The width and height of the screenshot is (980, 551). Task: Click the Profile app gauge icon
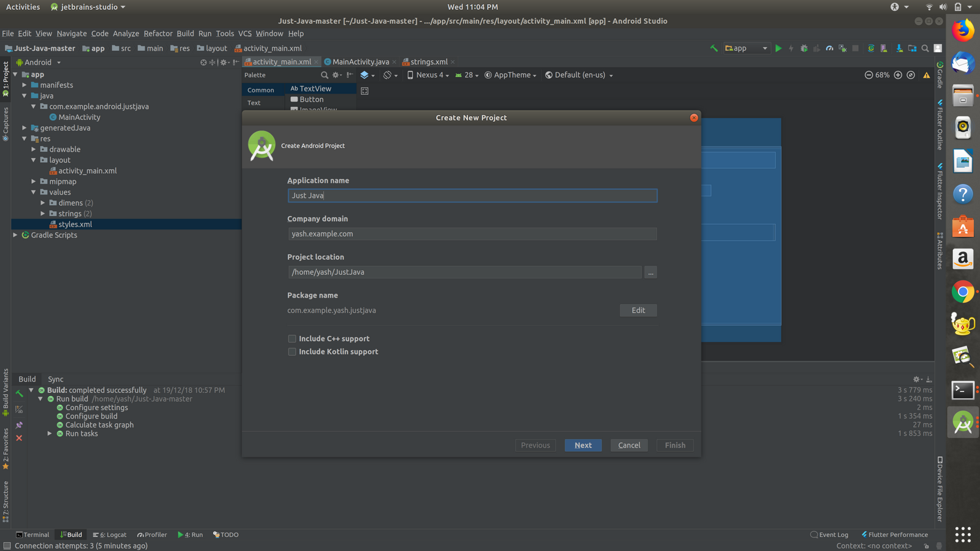tap(829, 48)
